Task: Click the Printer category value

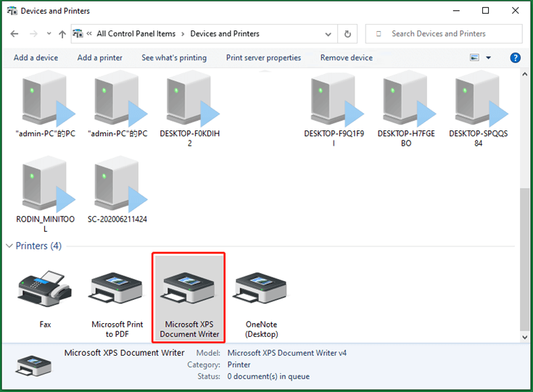Action: 239,364
